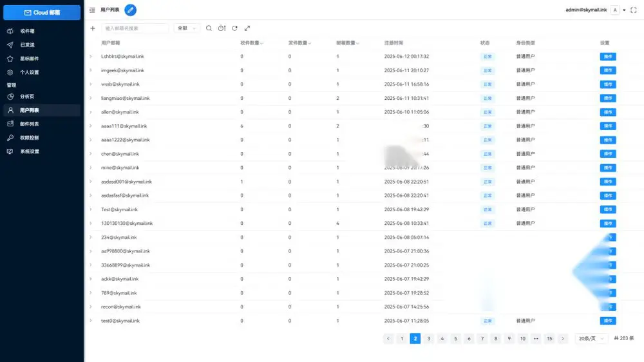644x362 pixels.
Task: Expand row imgeek@skymail.ink
Action: tap(91, 70)
